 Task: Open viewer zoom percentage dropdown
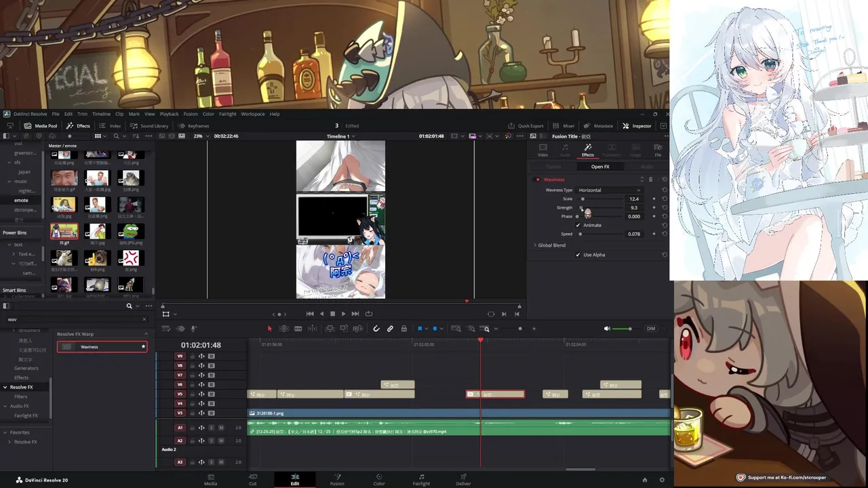point(200,136)
